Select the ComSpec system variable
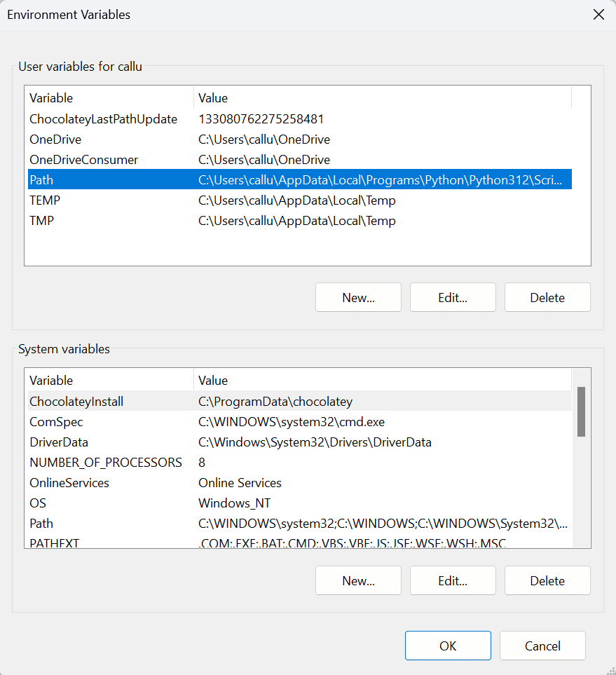 click(x=56, y=422)
